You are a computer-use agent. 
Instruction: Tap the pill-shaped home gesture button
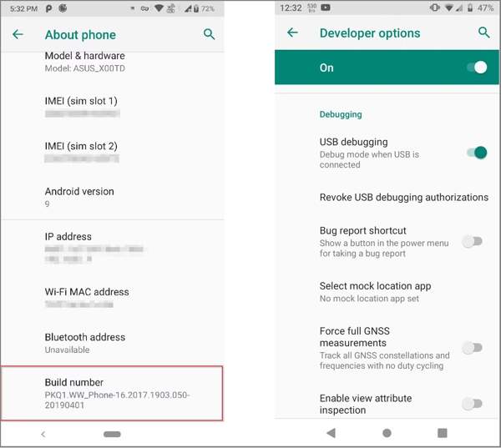(x=112, y=435)
